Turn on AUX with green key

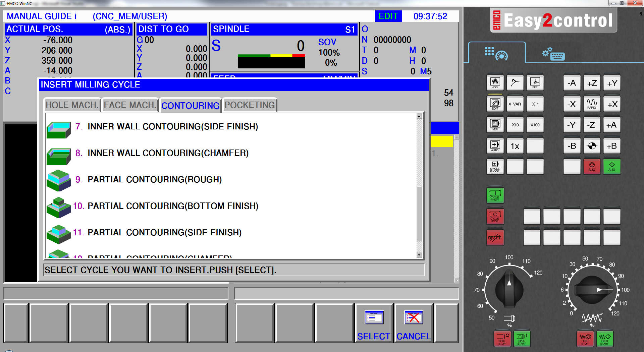[x=612, y=167]
